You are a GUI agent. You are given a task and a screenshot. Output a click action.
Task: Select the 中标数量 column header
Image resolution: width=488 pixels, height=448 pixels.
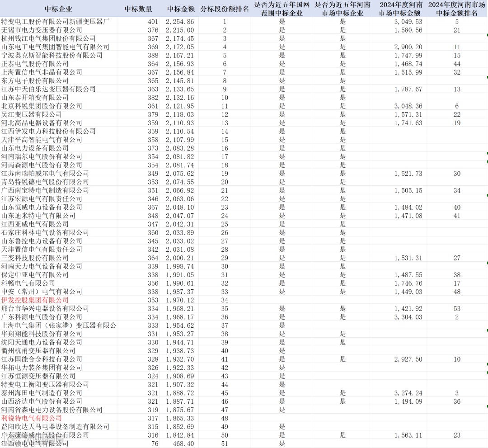click(138, 9)
